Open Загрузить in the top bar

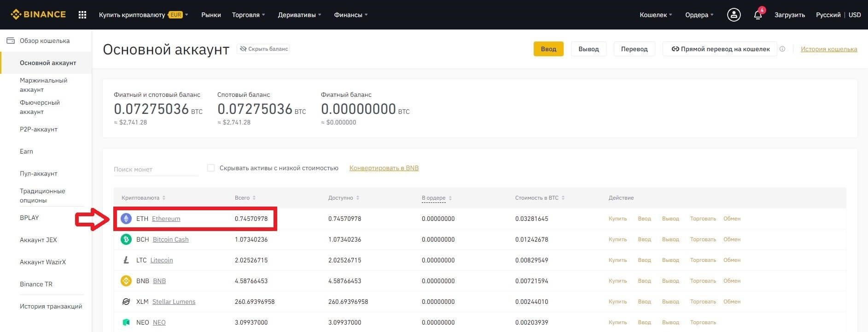point(790,15)
